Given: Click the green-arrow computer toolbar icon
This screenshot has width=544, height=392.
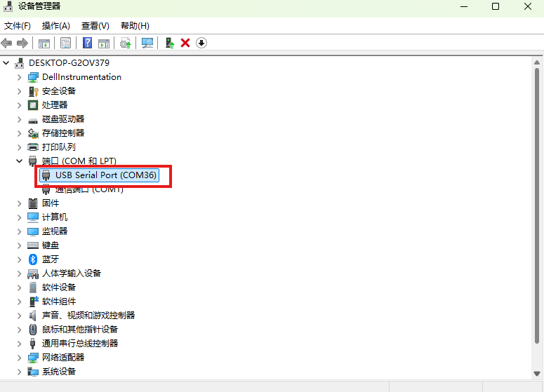Looking at the screenshot, I should [x=169, y=43].
